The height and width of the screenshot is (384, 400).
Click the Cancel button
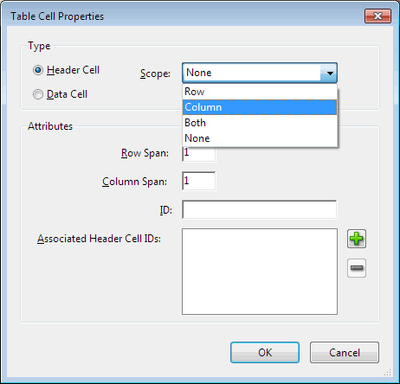point(344,352)
